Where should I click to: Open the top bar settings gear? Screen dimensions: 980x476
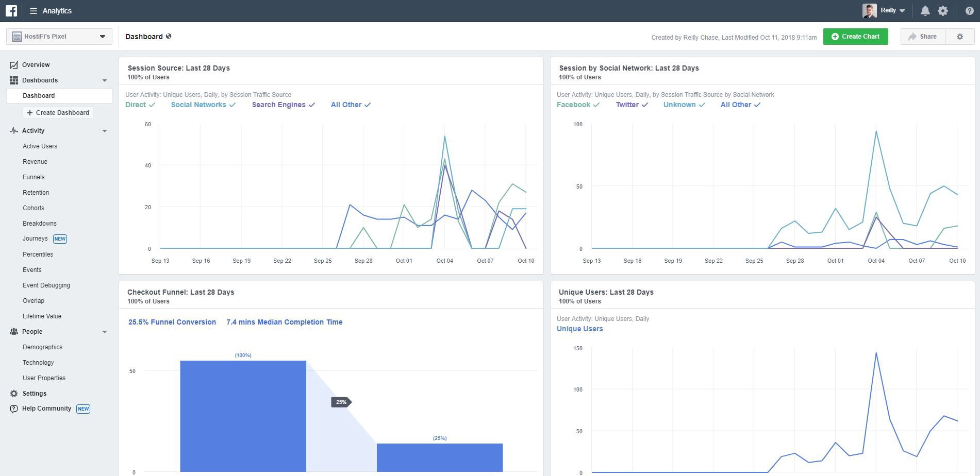(x=943, y=11)
